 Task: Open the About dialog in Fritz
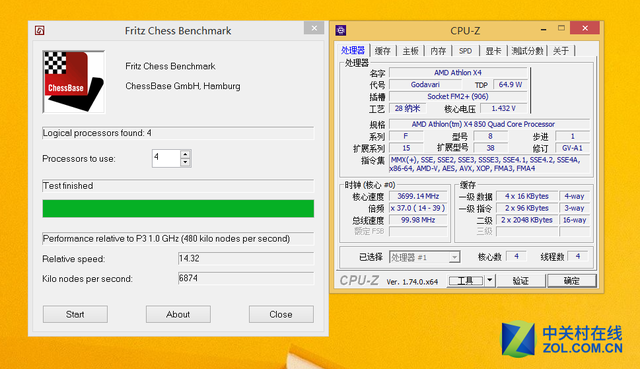tap(178, 314)
